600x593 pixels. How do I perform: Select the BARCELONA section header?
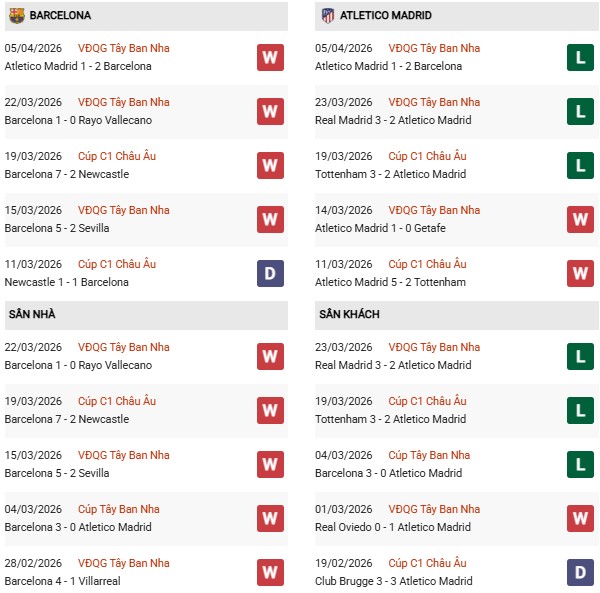60,15
